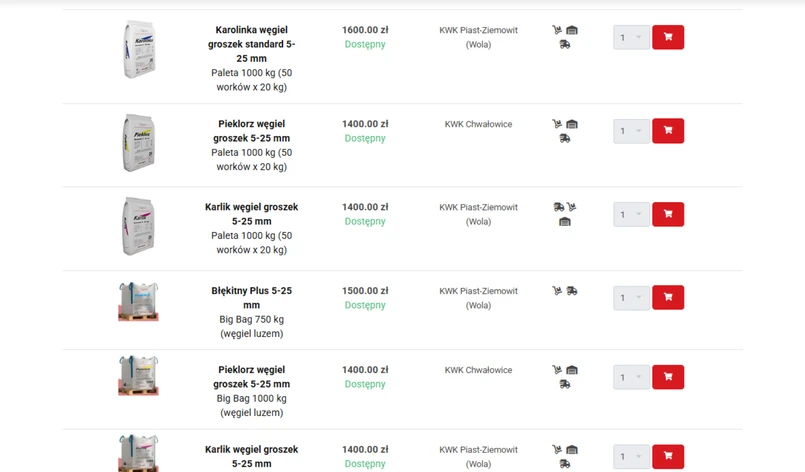Click warehouse icon in Pieklorz pallet row

572,124
